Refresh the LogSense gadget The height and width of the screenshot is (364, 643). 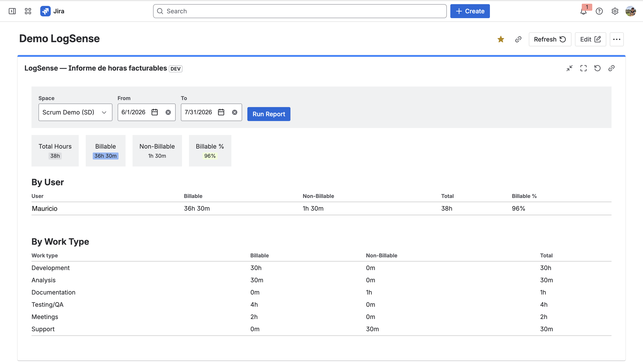click(x=598, y=68)
